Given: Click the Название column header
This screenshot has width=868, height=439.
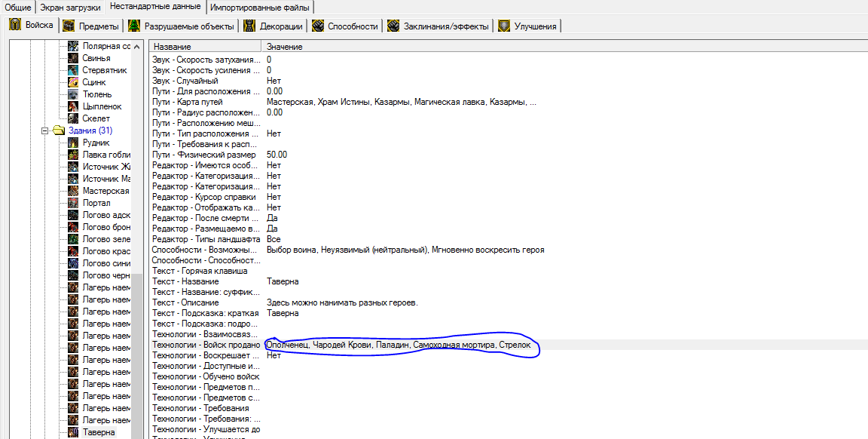Looking at the screenshot, I should click(206, 47).
